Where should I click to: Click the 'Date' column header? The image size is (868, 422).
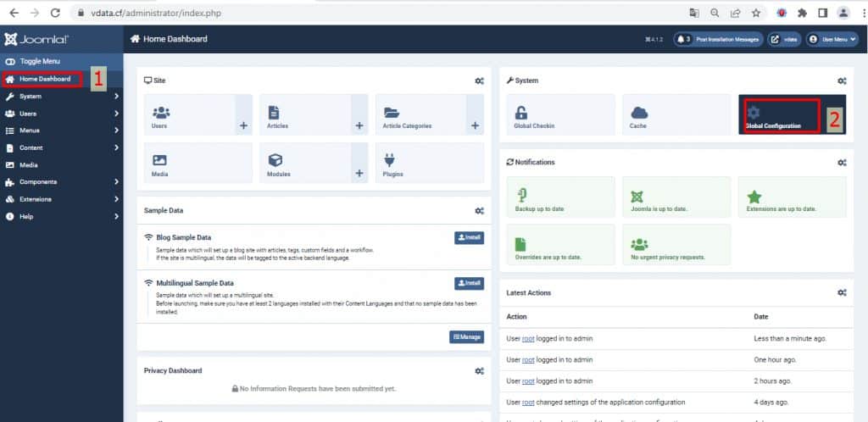tap(760, 317)
